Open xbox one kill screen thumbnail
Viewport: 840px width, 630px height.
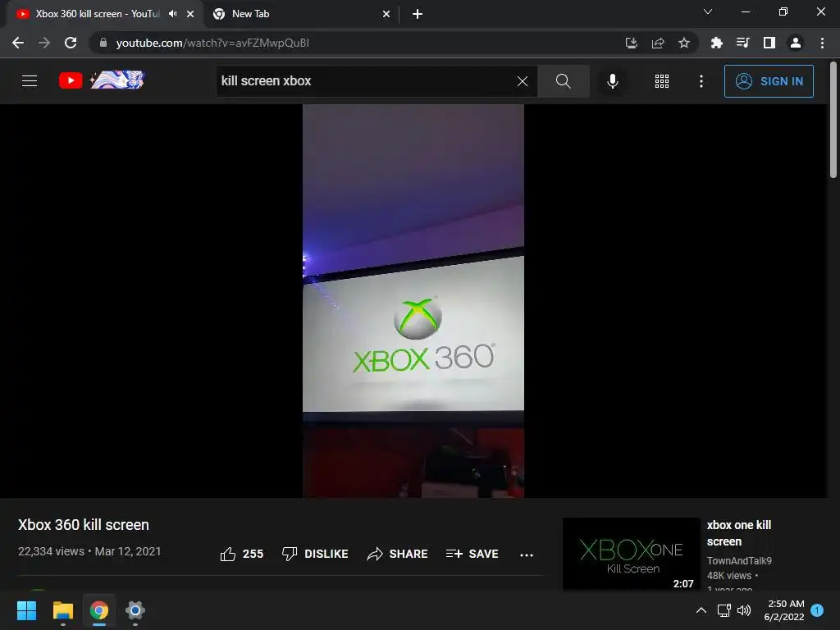point(631,554)
